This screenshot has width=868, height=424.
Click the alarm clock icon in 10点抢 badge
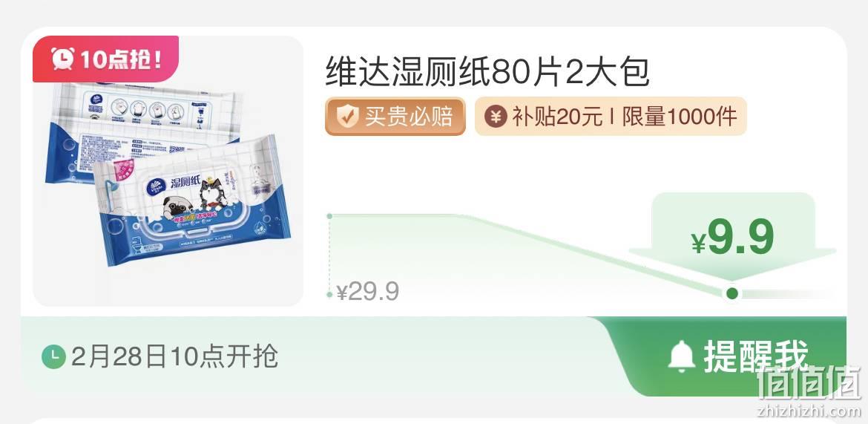click(62, 58)
